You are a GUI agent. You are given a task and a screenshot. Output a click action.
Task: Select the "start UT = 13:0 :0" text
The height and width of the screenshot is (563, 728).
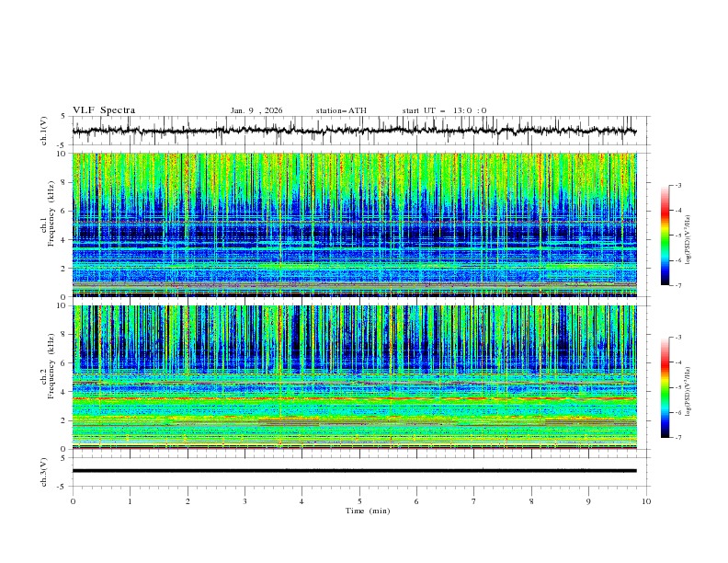click(x=444, y=110)
